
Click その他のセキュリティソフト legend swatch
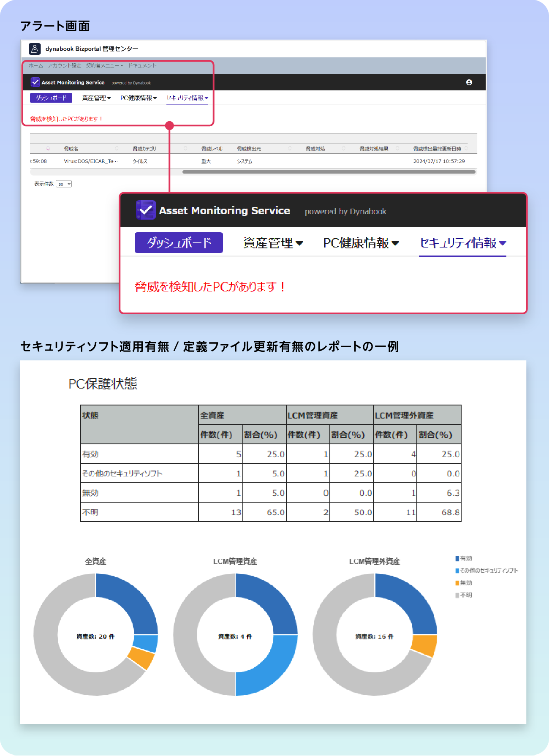457,571
